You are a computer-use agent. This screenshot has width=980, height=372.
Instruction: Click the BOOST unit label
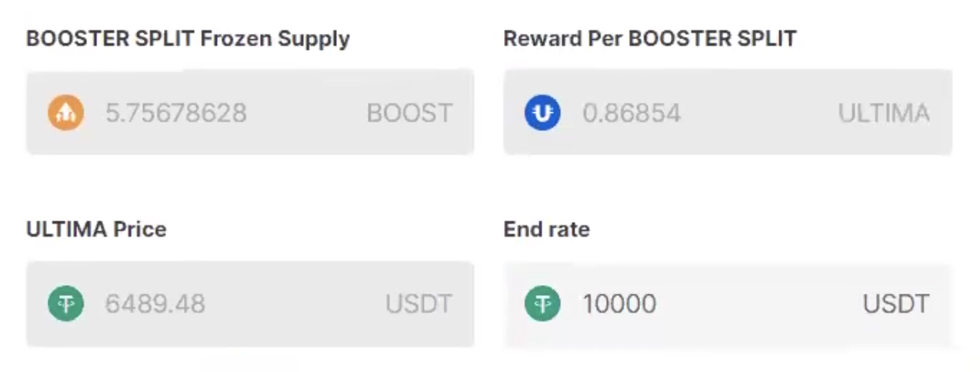click(409, 113)
